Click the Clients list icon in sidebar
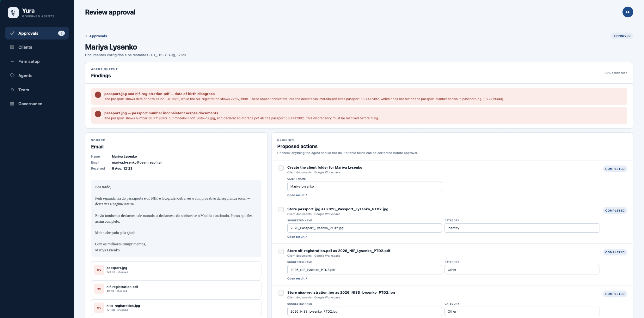This screenshot has width=644, height=318. click(12, 47)
